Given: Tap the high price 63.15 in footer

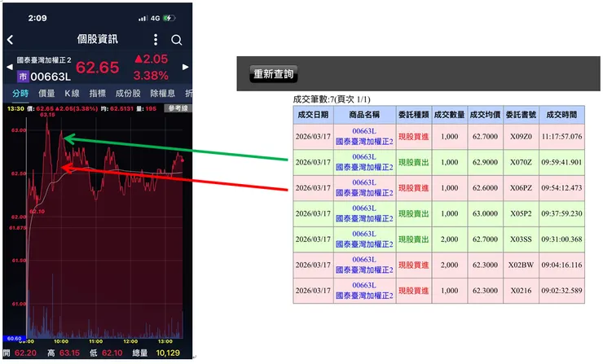Looking at the screenshot, I should [69, 353].
